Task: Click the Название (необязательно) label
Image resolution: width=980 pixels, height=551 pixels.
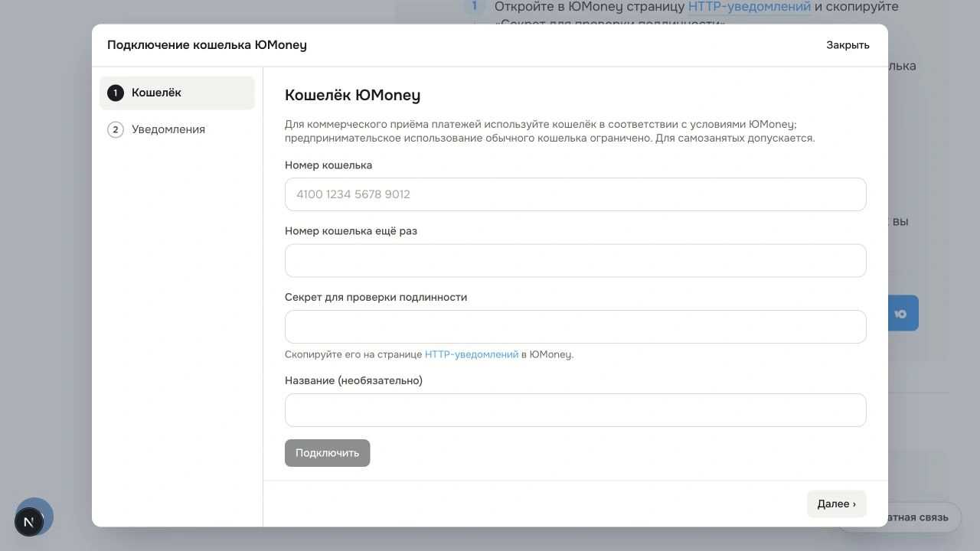Action: [x=354, y=380]
